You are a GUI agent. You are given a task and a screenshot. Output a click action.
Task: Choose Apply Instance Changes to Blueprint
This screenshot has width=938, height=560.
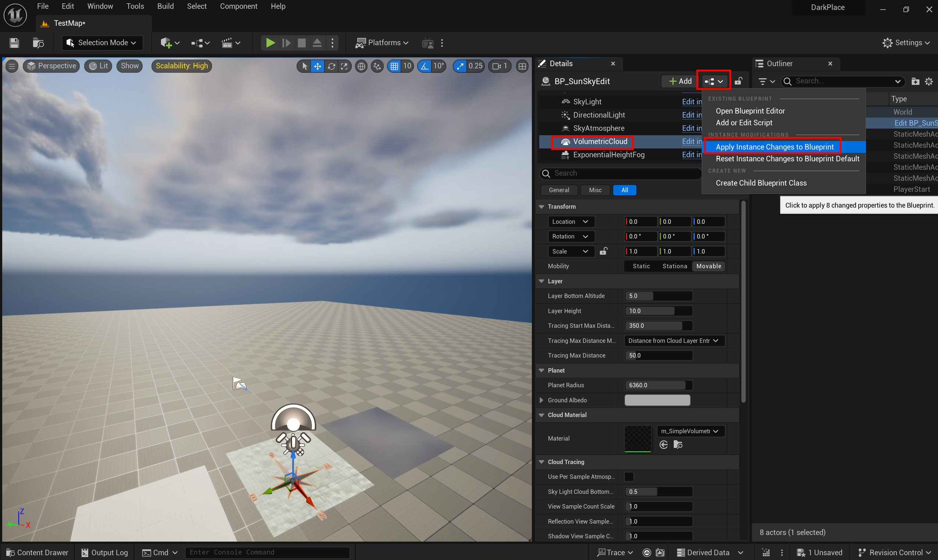point(774,147)
